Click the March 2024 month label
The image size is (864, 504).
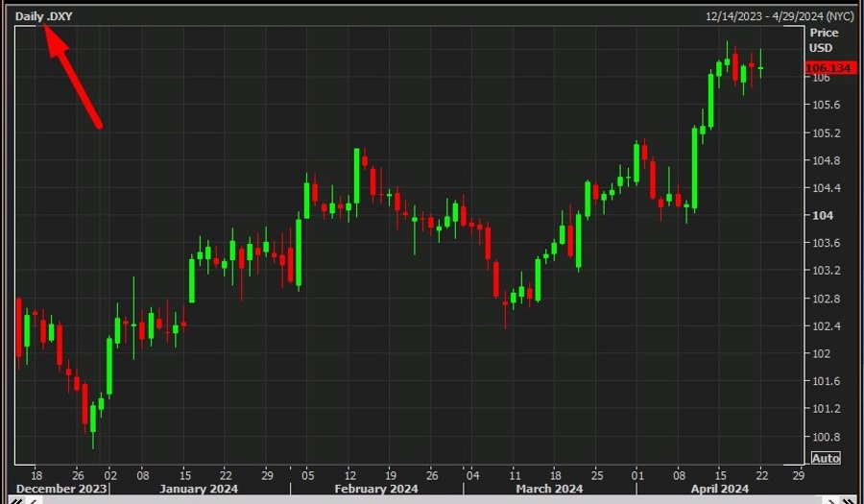[x=549, y=489]
